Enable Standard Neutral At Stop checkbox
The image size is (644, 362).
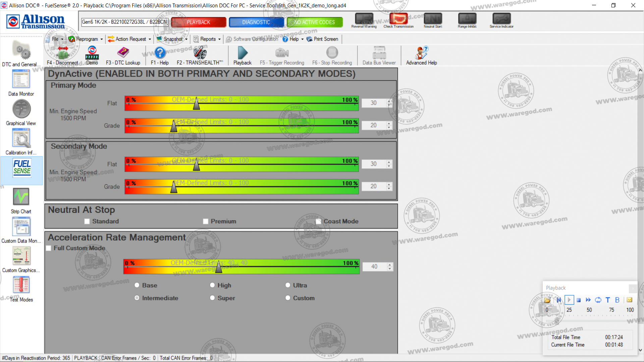[x=87, y=222]
